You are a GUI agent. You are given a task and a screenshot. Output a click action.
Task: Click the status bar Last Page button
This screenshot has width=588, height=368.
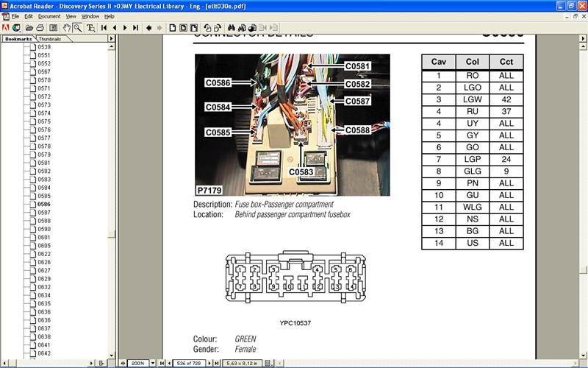tap(217, 363)
